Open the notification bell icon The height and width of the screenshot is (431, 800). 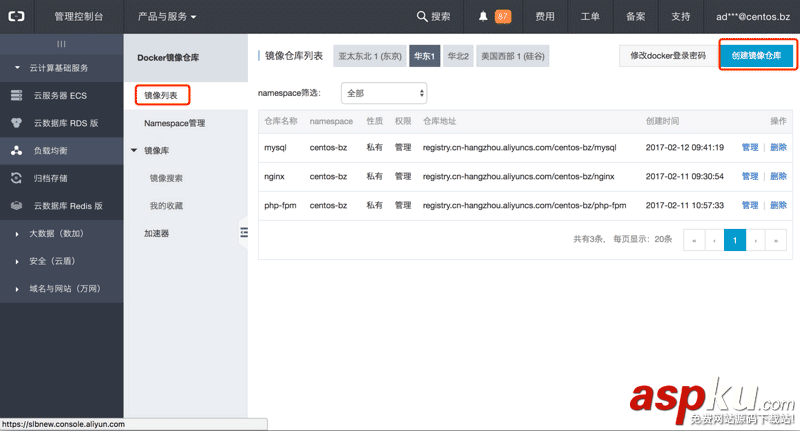[483, 16]
